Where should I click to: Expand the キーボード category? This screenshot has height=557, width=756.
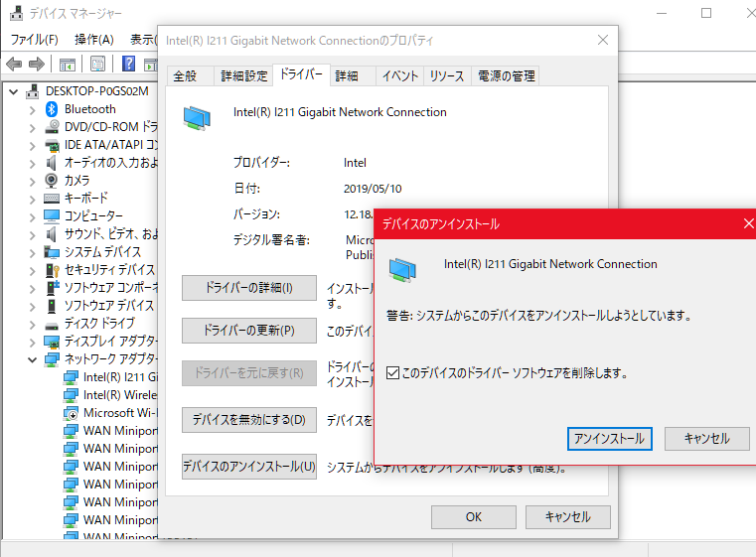[x=33, y=200]
